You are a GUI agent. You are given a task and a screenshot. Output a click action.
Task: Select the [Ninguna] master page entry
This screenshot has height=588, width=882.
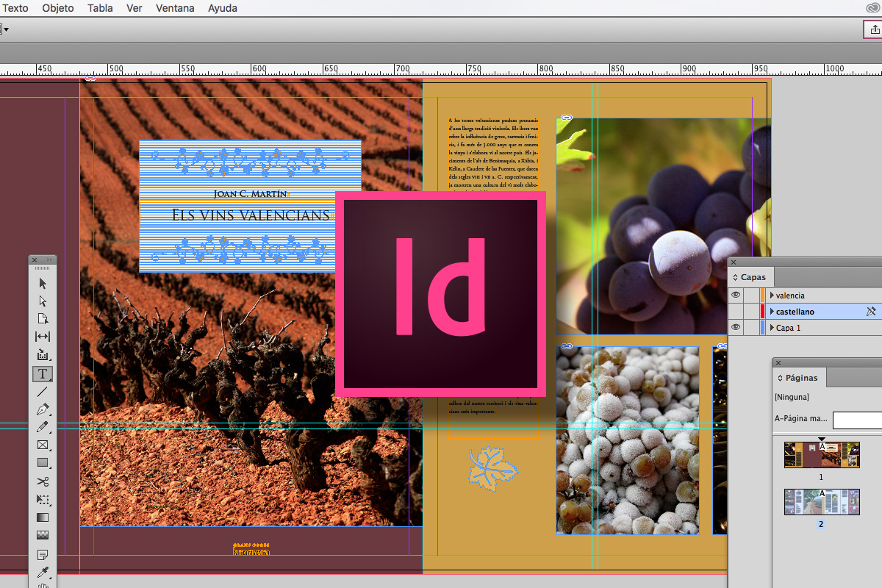(792, 397)
